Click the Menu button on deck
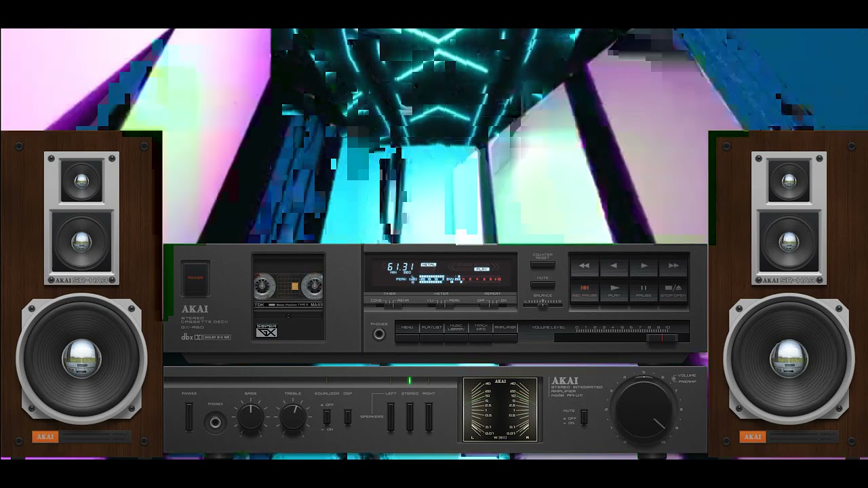Screen dimensions: 868x488 pyautogui.click(x=407, y=328)
